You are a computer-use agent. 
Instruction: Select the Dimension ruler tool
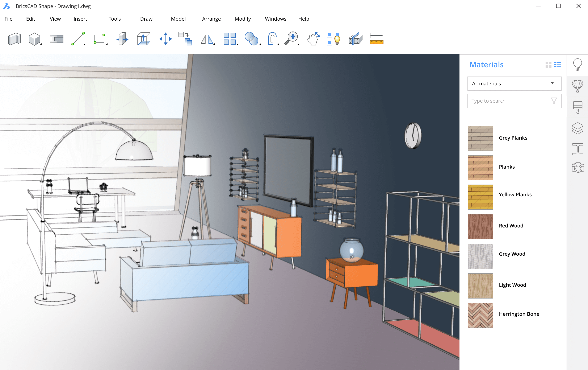coord(376,39)
